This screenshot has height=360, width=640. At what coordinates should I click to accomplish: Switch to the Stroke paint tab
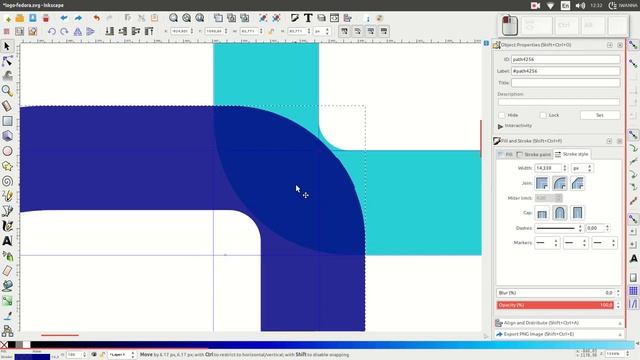(533, 154)
